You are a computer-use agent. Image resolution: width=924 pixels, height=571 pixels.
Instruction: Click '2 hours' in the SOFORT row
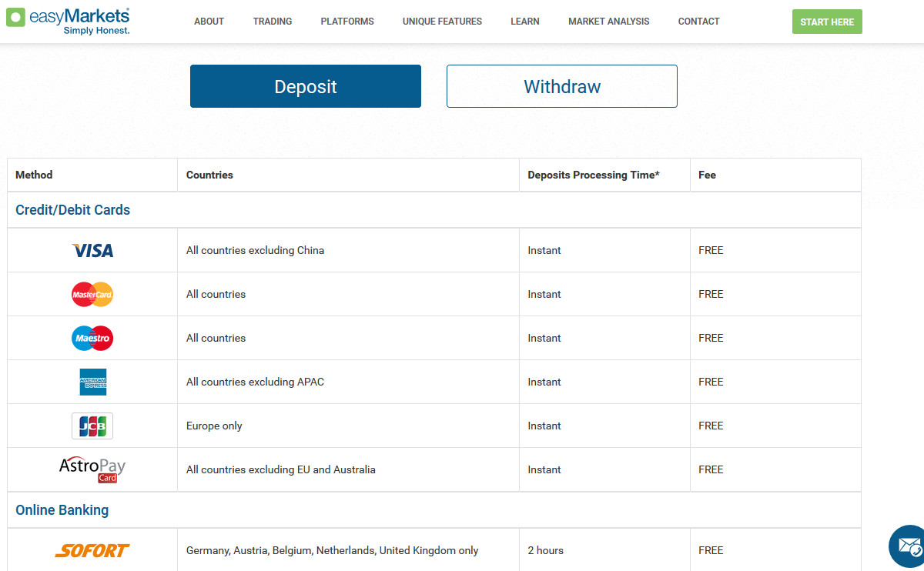(545, 550)
